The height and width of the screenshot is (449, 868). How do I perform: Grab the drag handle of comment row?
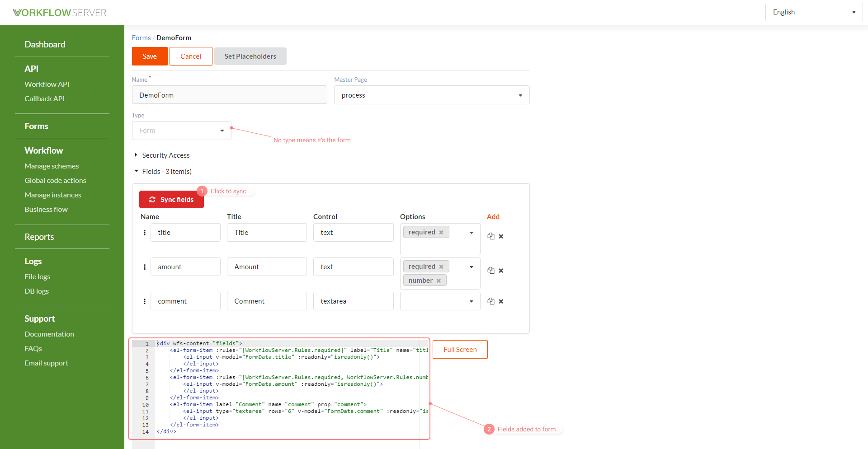click(145, 301)
